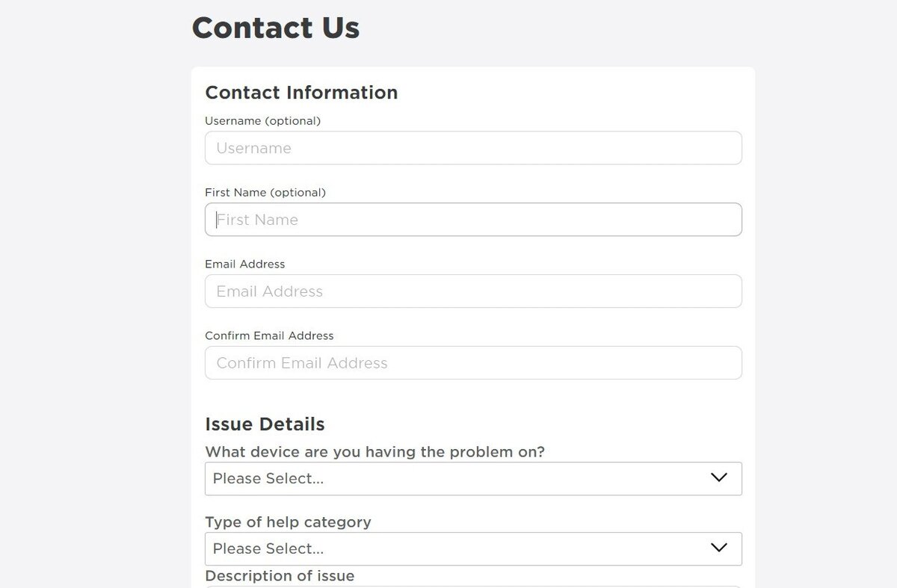Click the device dropdown chevron arrow
897x588 pixels.
pos(718,478)
